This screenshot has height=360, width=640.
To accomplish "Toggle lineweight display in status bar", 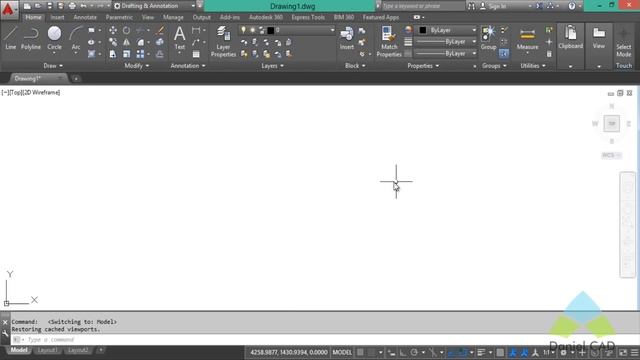I will tap(481, 352).
